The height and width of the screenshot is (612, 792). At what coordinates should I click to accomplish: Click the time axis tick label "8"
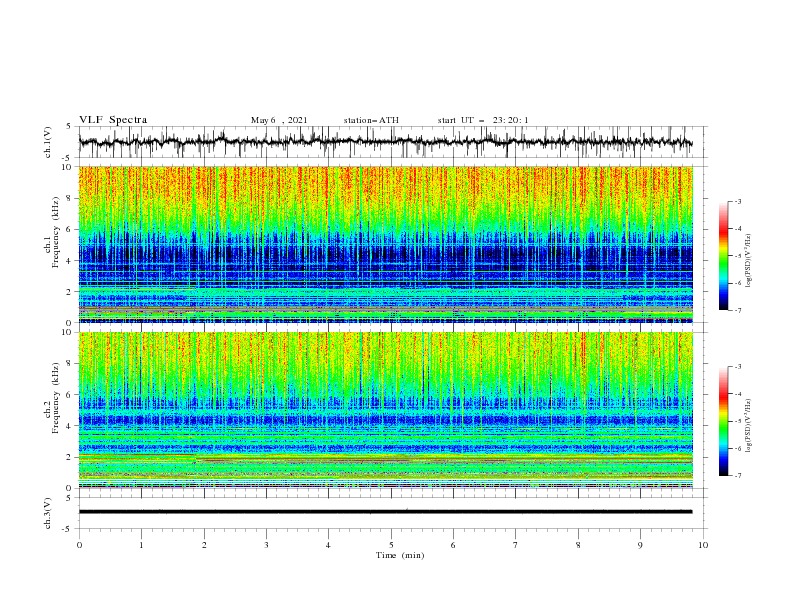click(578, 545)
